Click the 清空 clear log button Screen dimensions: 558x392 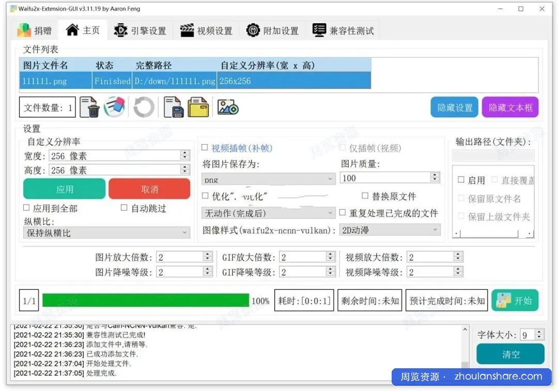click(x=510, y=354)
